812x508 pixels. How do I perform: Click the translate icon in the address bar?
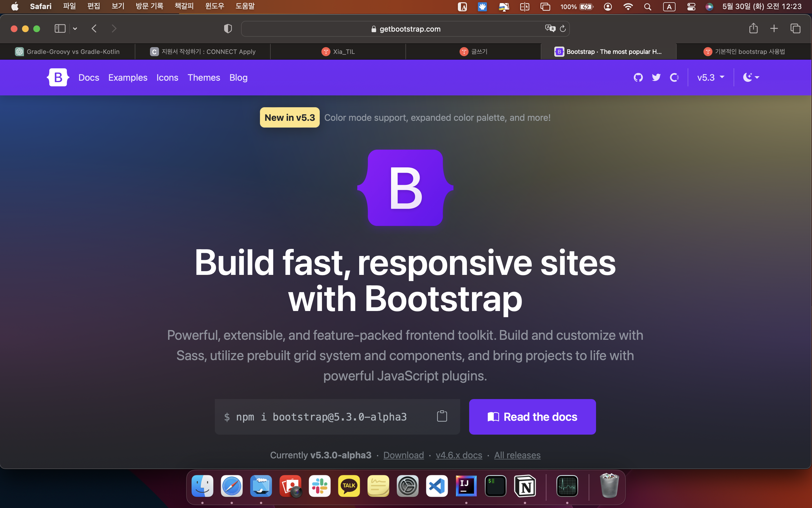coord(550,28)
